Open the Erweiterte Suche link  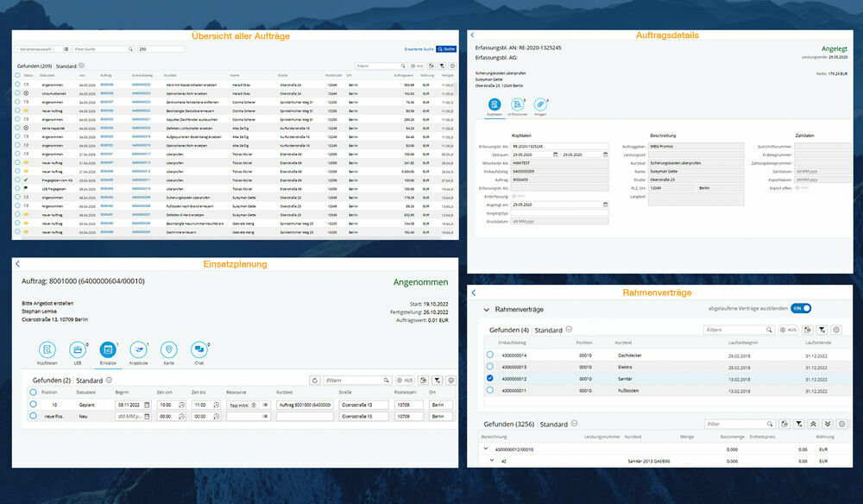point(419,49)
